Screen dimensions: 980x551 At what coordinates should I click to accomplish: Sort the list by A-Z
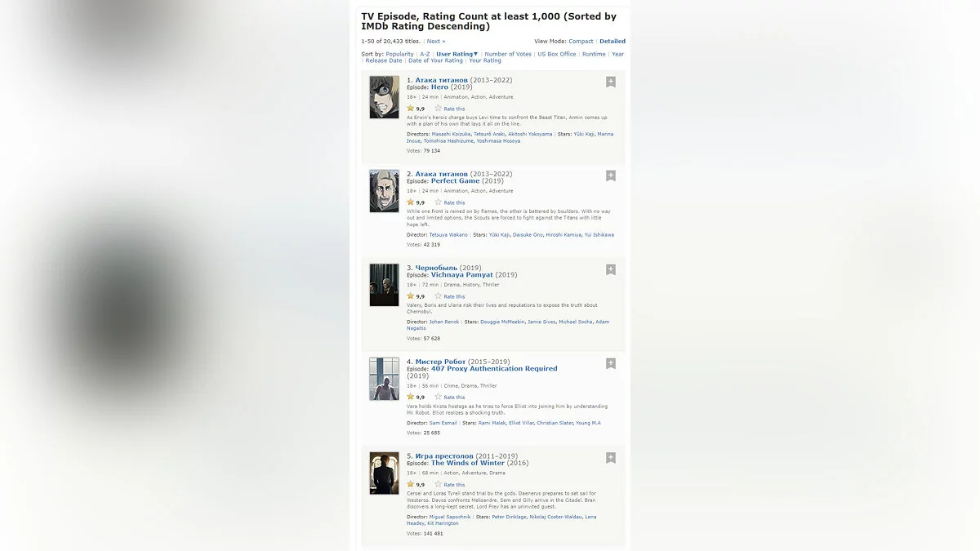425,54
